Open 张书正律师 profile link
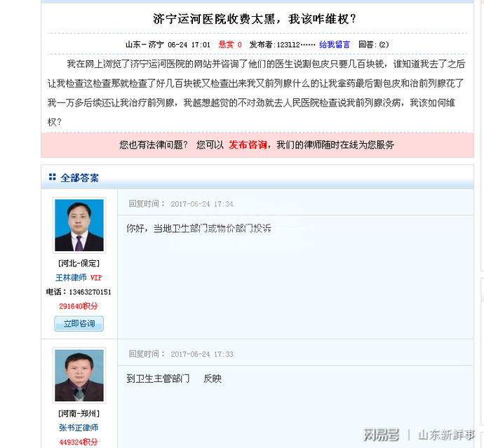Image resolution: width=484 pixels, height=448 pixels. [x=79, y=428]
